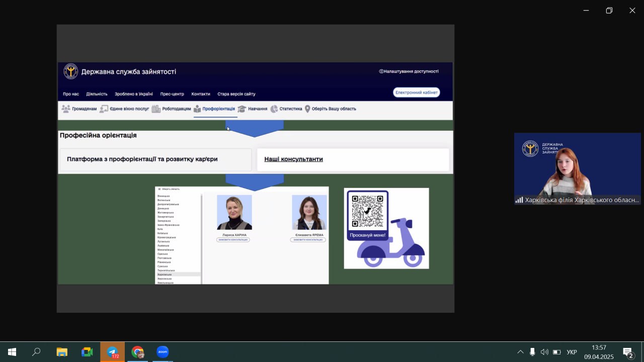Click the "Платформа з профорієнтації" card
644x362 pixels.
pyautogui.click(x=155, y=159)
